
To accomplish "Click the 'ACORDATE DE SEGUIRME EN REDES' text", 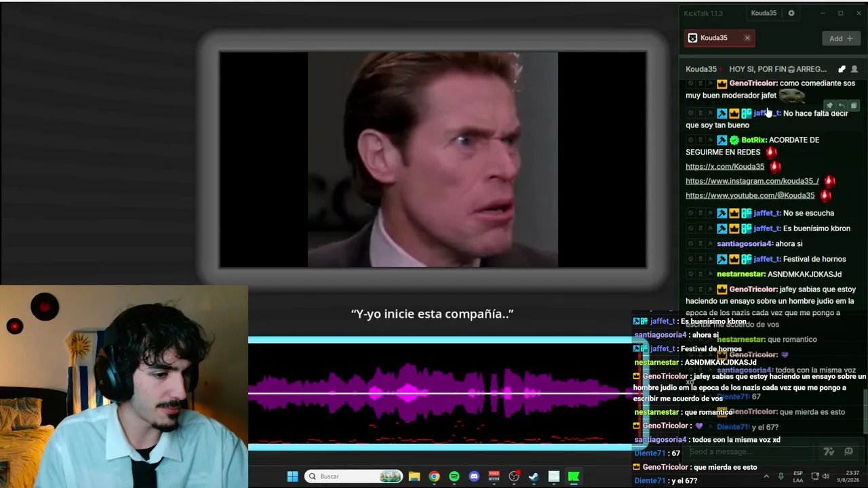I will point(753,146).
